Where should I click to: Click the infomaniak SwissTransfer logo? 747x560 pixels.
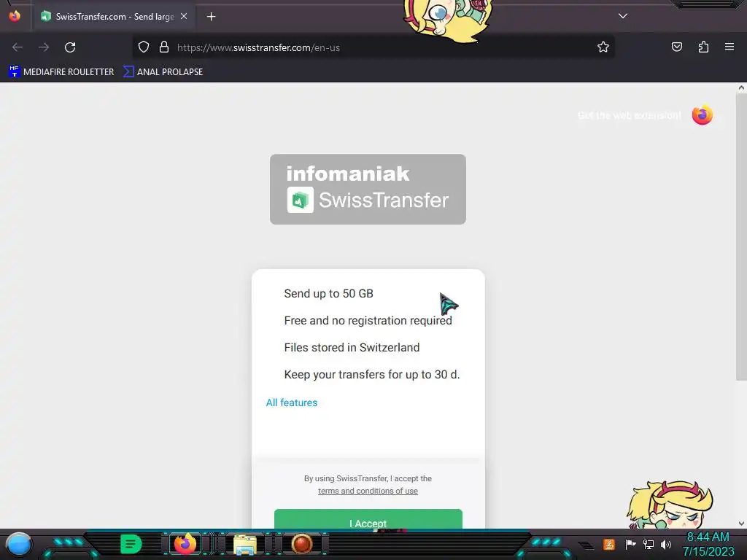click(368, 189)
